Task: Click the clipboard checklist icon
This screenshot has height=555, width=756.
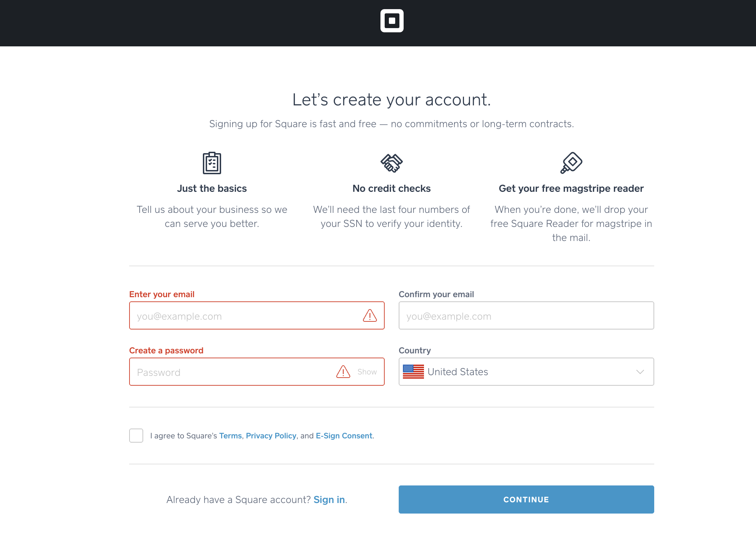Action: [212, 163]
